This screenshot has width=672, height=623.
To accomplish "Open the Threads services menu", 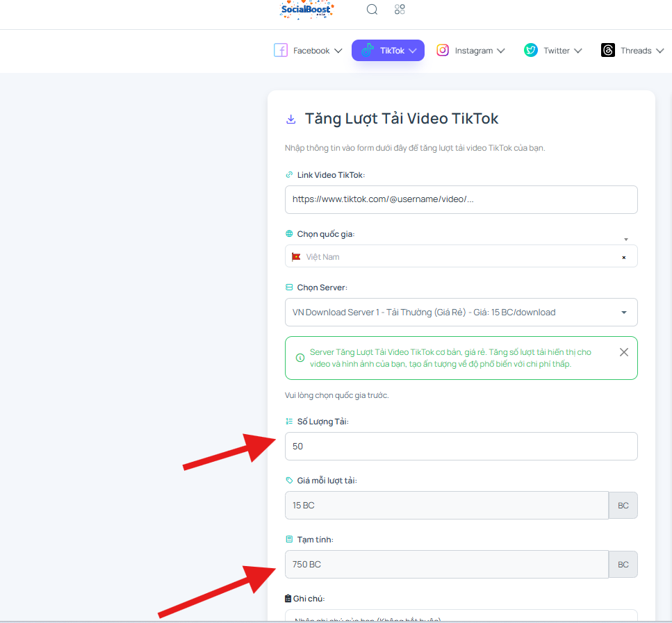I will (x=632, y=51).
